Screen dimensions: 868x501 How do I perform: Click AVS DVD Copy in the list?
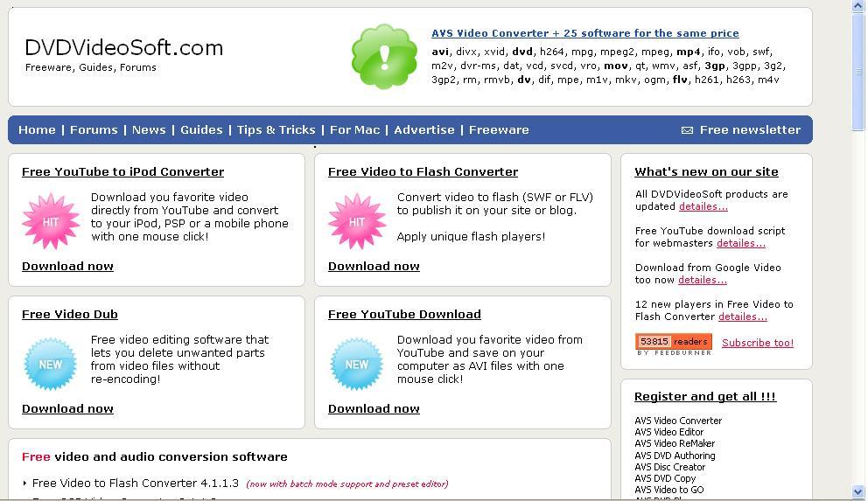[x=665, y=479]
